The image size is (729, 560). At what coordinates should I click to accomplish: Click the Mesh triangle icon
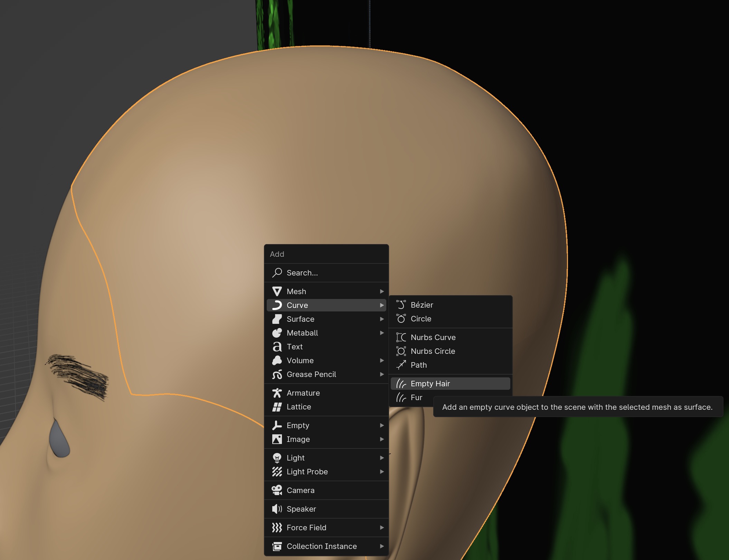pos(277,291)
